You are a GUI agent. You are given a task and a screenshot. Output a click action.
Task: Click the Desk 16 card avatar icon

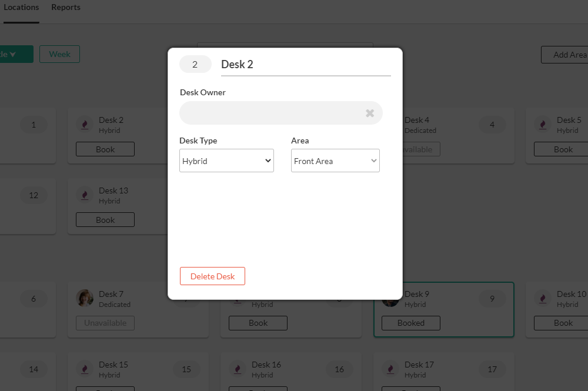tap(238, 369)
